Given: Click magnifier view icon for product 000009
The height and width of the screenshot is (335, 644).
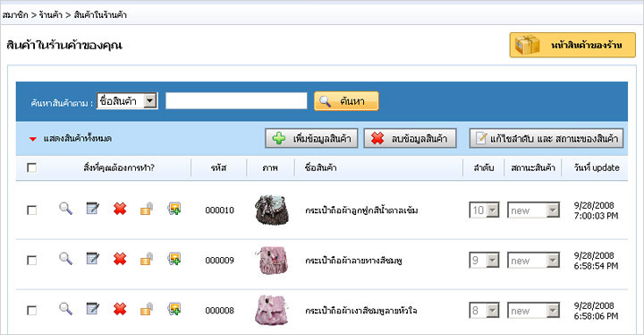Looking at the screenshot, I should click(65, 259).
